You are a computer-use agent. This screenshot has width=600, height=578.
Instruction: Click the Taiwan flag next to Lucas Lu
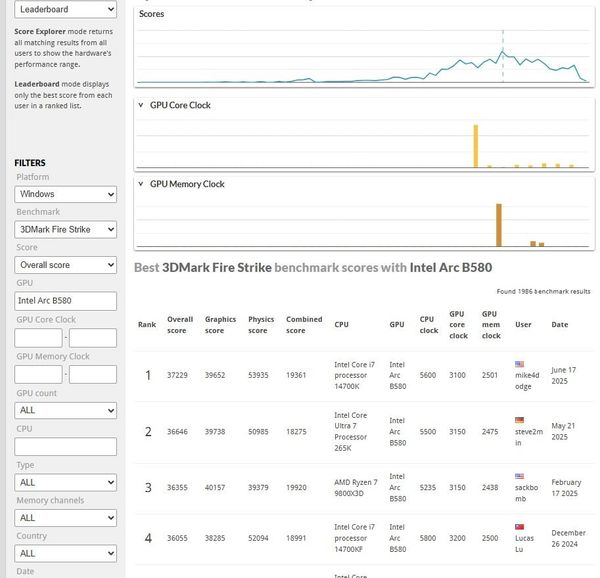click(x=519, y=527)
